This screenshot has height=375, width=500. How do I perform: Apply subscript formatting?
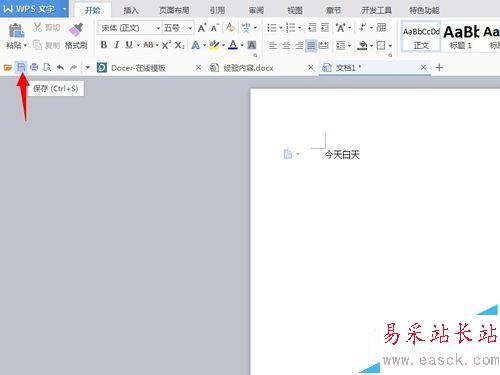tap(180, 45)
